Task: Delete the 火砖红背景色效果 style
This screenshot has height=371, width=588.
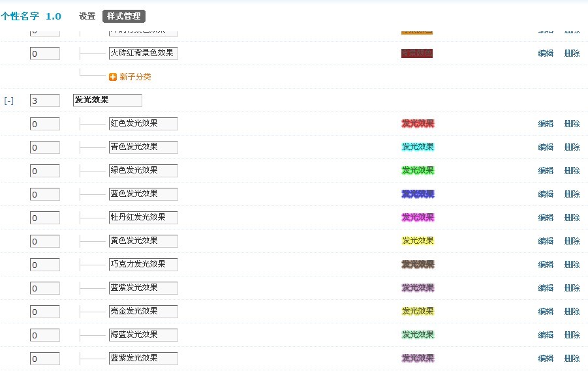Action: click(572, 53)
